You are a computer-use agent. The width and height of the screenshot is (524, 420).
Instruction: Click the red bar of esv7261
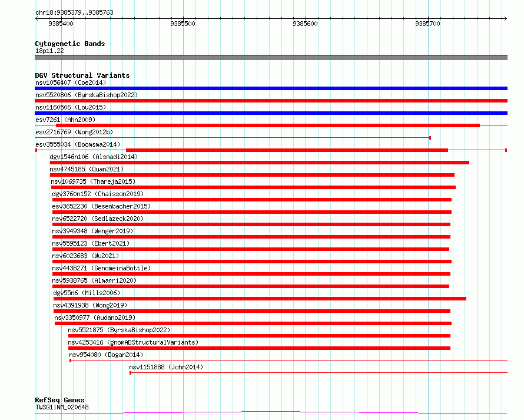pyautogui.click(x=268, y=125)
